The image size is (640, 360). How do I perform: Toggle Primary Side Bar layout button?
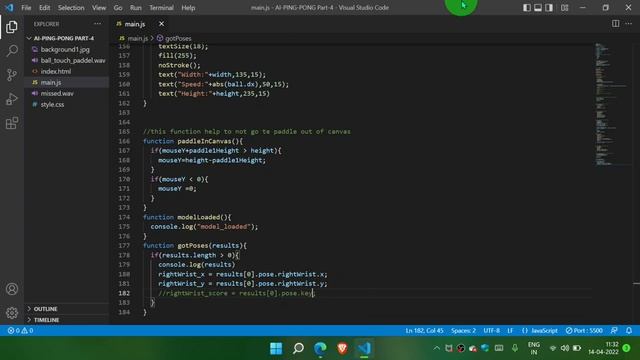[527, 8]
